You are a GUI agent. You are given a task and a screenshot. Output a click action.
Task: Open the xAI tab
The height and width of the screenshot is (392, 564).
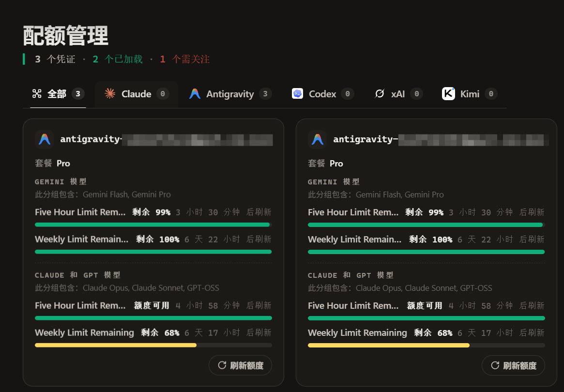[398, 94]
